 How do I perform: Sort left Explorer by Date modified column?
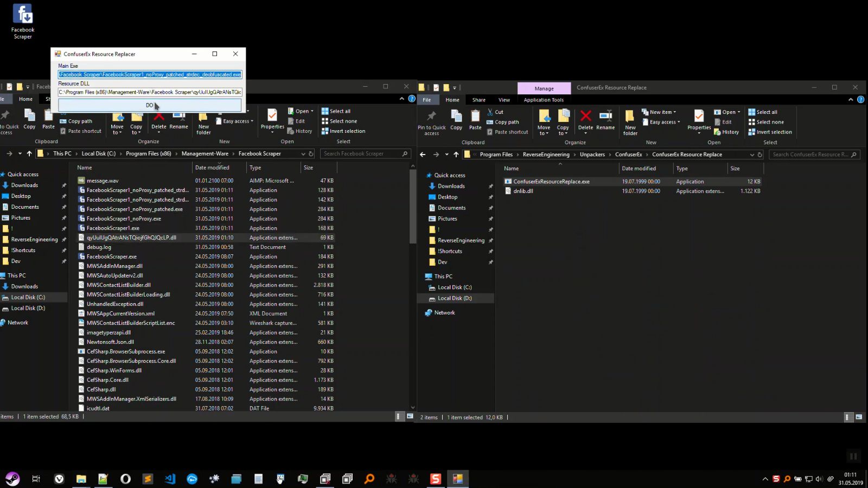tap(212, 168)
